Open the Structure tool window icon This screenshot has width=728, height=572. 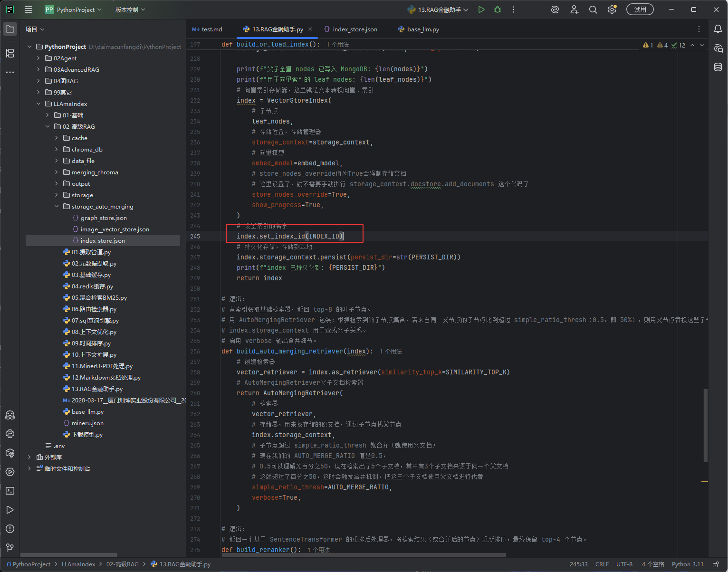(10, 53)
